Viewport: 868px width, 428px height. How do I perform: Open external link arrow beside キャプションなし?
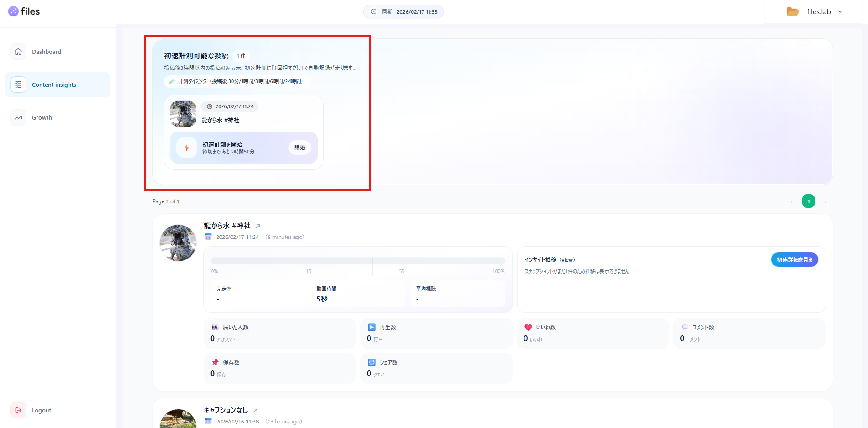(x=255, y=411)
